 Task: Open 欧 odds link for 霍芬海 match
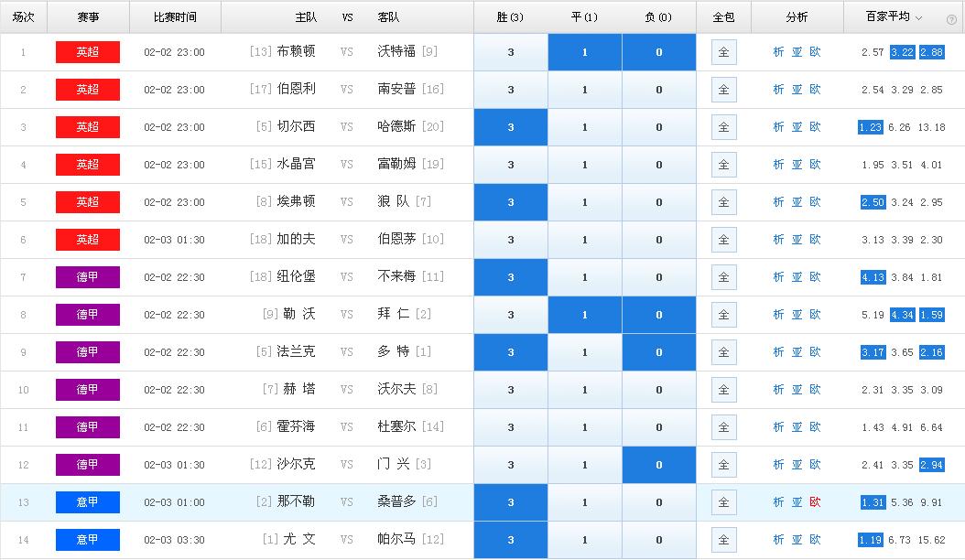816,427
